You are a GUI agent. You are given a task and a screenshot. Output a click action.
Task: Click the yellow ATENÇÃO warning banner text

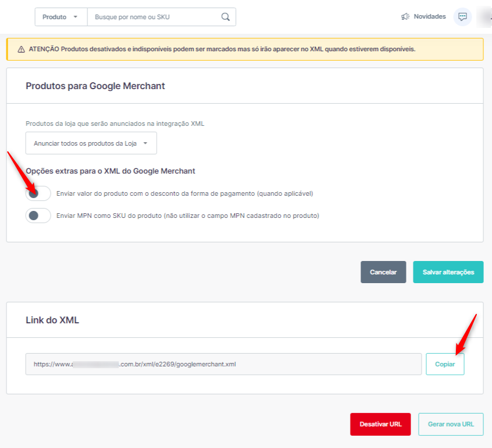(221, 50)
